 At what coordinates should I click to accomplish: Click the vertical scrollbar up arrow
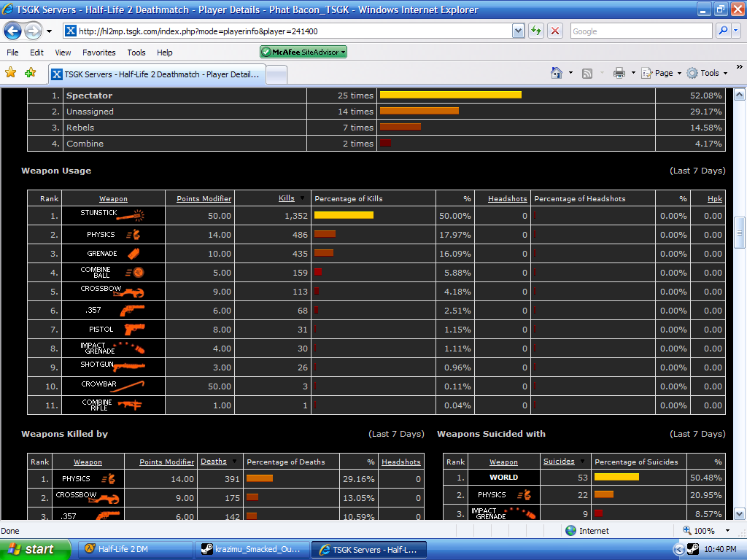point(740,94)
